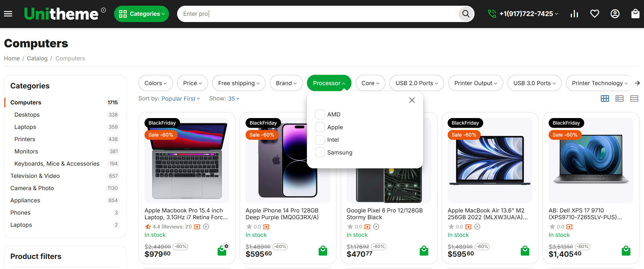The image size is (644, 269).
Task: Switch to grid view layout icon
Action: click(x=605, y=98)
